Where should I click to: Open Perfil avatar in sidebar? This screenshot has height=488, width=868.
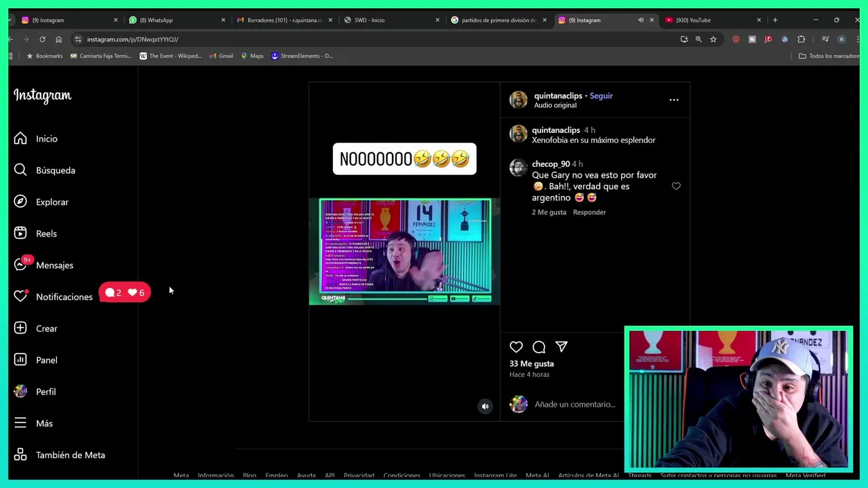tap(35, 392)
